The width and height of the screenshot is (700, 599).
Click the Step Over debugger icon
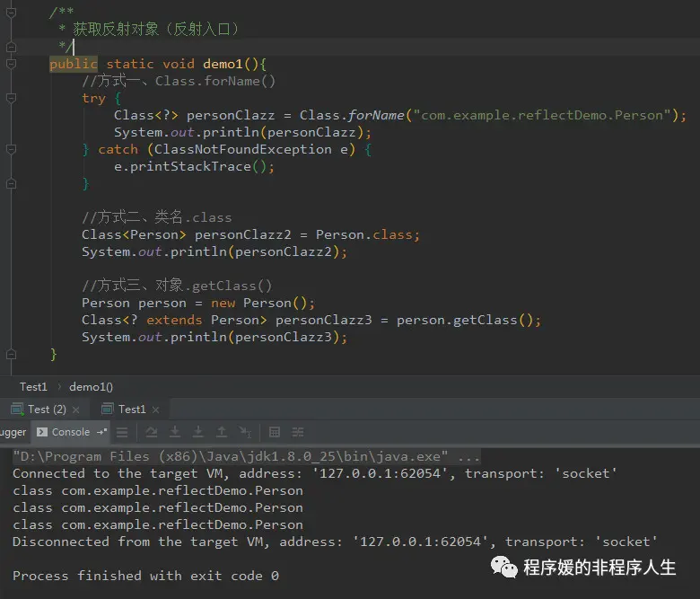pyautogui.click(x=152, y=432)
